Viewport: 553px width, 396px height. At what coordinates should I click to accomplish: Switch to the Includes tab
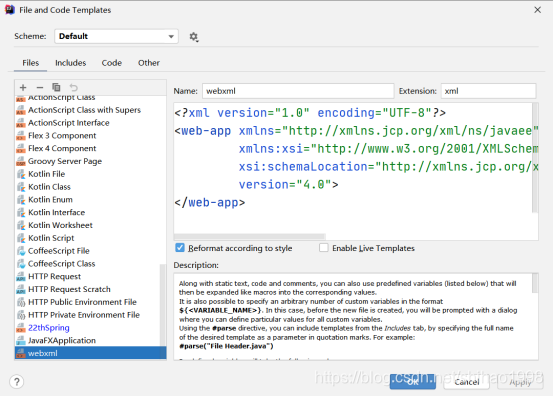click(x=71, y=63)
